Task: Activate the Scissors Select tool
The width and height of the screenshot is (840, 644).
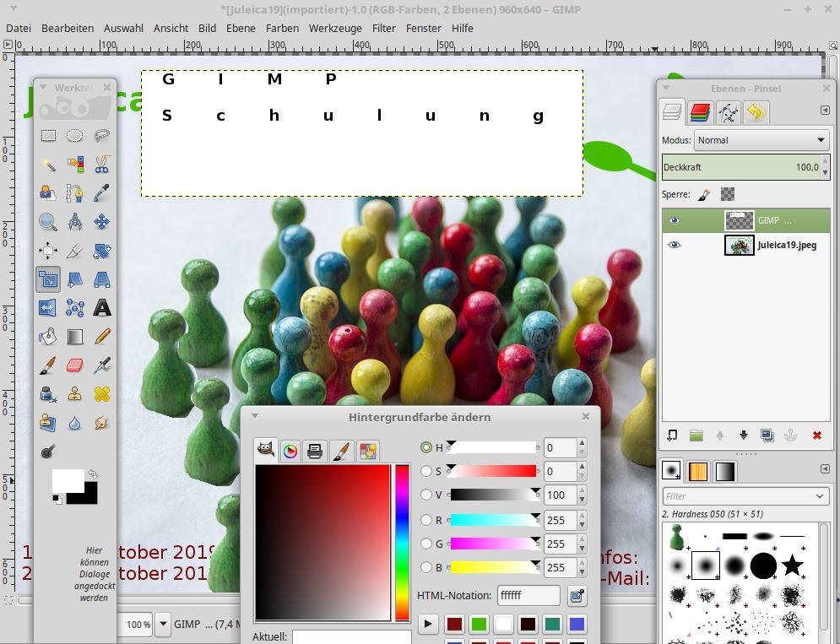Action: click(x=102, y=164)
